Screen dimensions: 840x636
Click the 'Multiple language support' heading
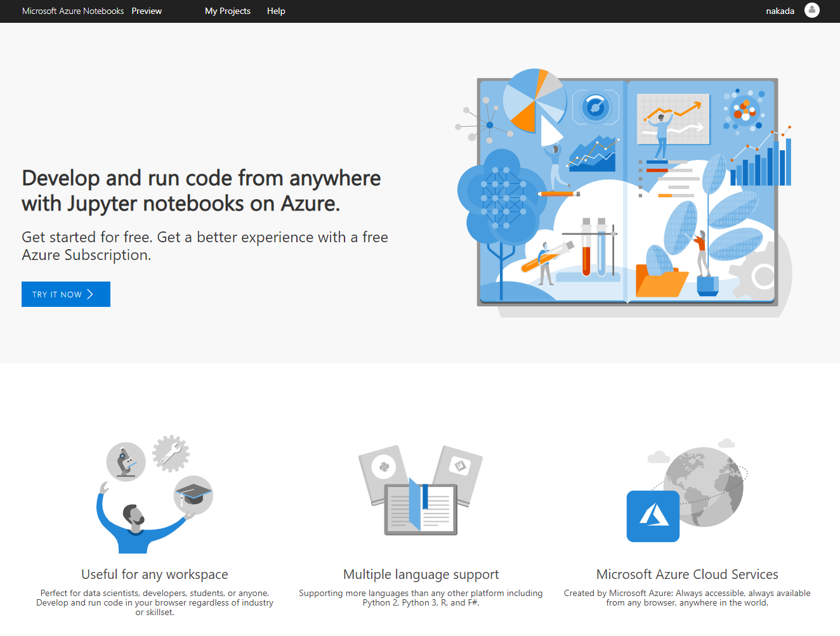click(x=421, y=574)
